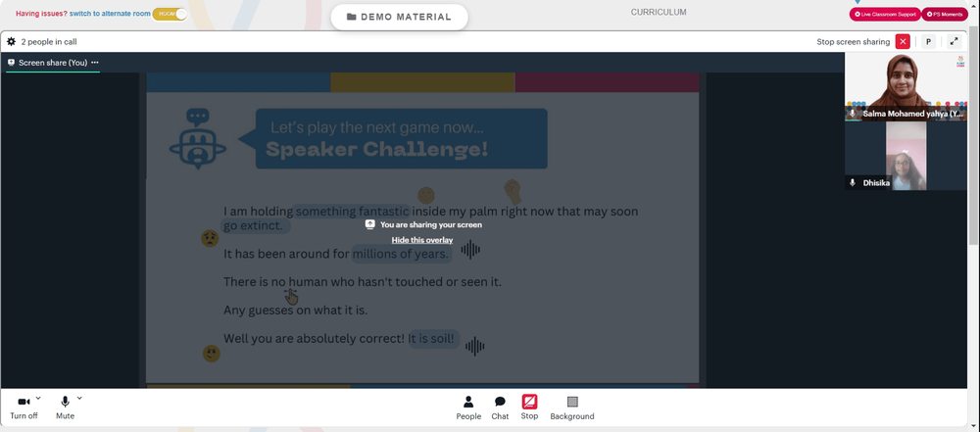Click microphone icon on Salma's tile

852,114
